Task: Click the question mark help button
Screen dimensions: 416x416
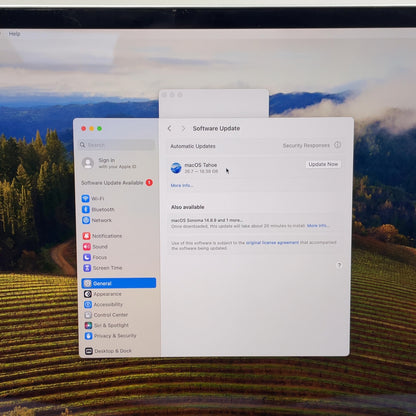Action: 339,265
